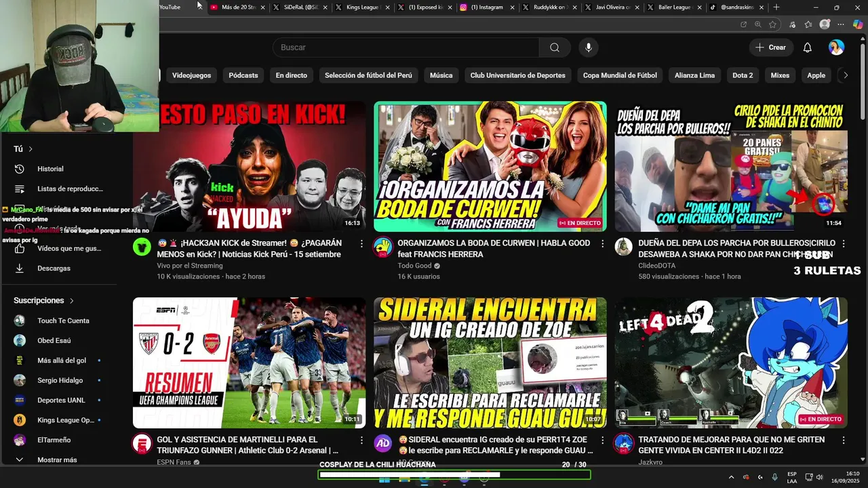Click the taskbar microphone tray icon

[774, 477]
